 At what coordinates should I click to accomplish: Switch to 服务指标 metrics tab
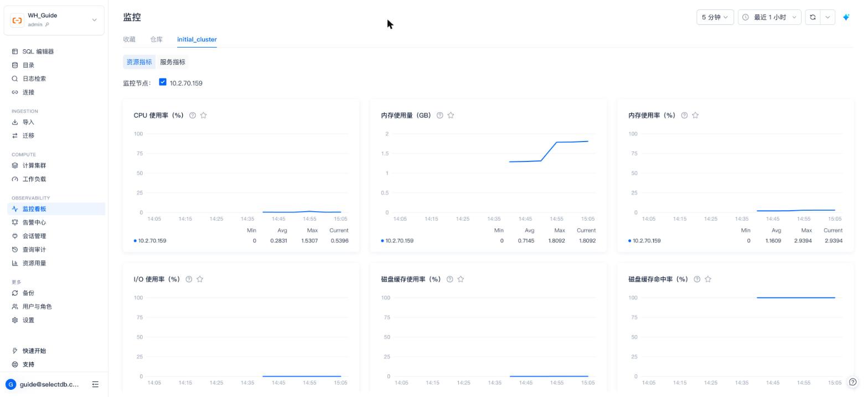[x=173, y=62]
